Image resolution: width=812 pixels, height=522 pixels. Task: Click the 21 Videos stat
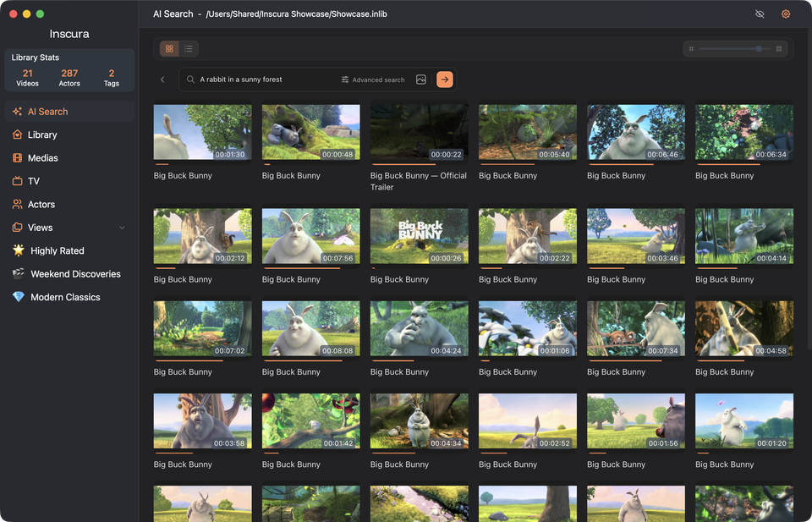click(x=27, y=78)
